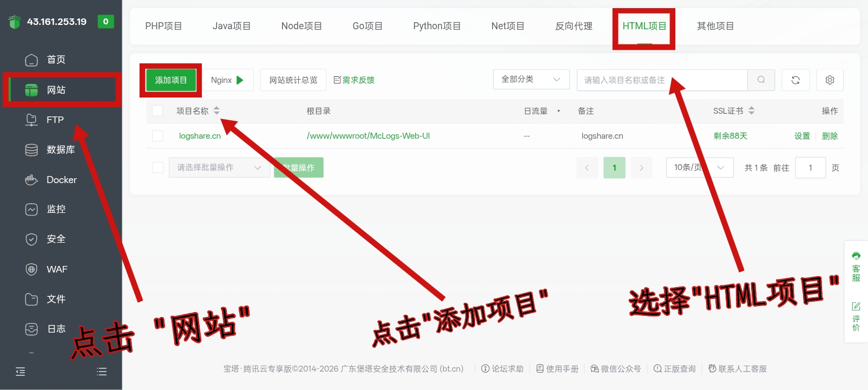This screenshot has height=390, width=868.
Task: Click the monitoring icon in sidebar
Action: tap(31, 209)
